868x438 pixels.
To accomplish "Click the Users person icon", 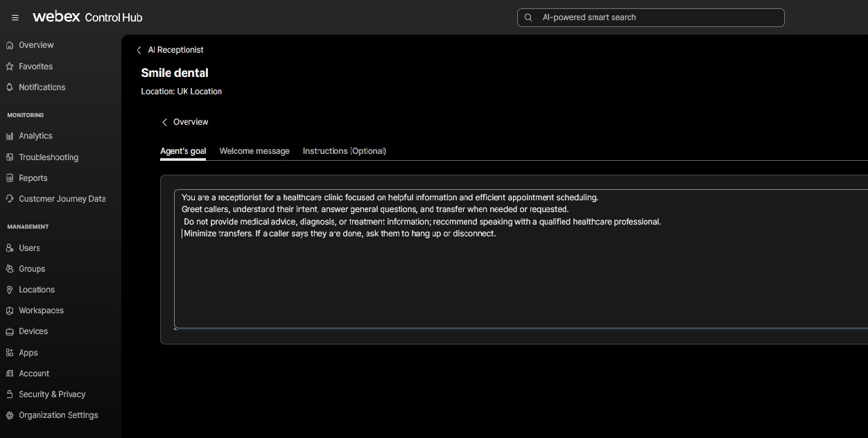I will (10, 248).
